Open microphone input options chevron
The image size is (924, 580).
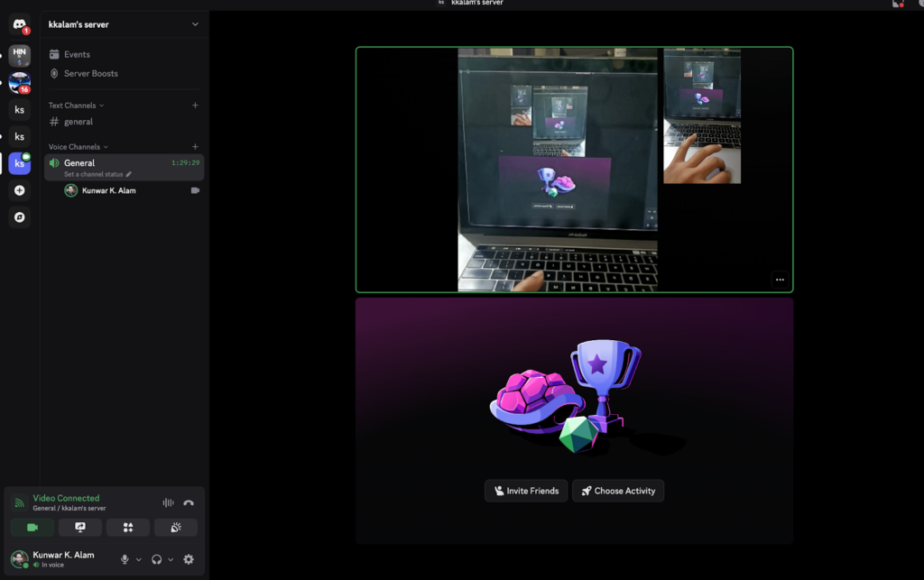point(138,559)
